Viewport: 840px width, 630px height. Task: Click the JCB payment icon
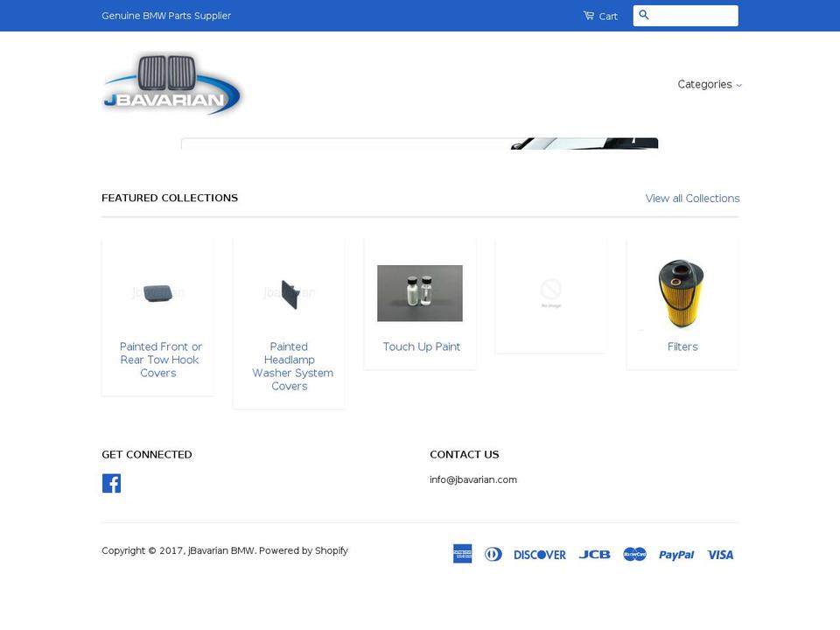click(595, 554)
